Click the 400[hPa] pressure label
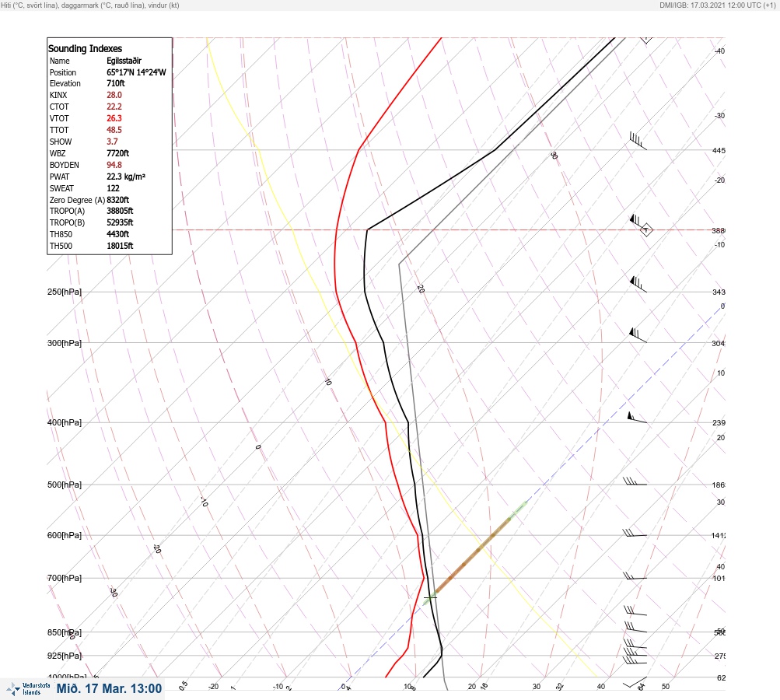The height and width of the screenshot is (700, 780). tap(65, 422)
